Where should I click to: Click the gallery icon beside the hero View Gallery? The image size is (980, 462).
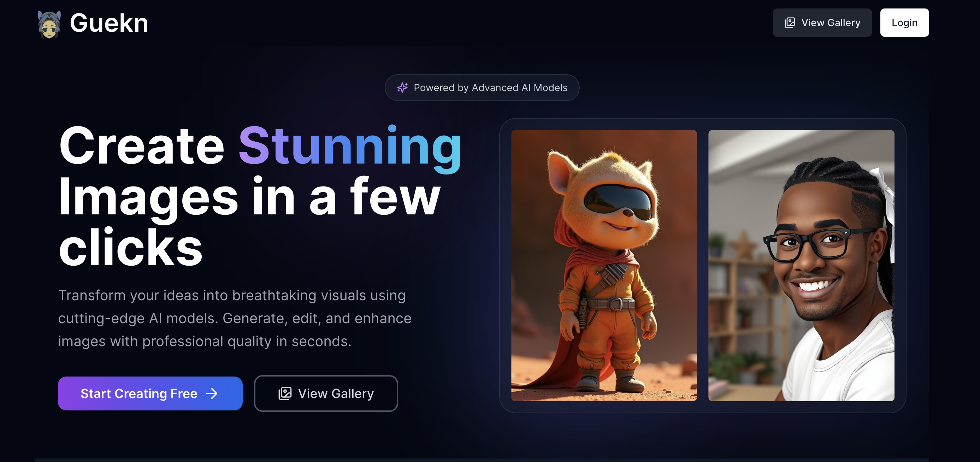pyautogui.click(x=285, y=393)
